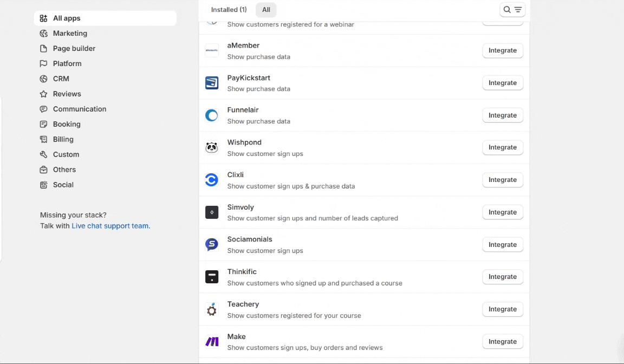Click the Others briefcase icon

(43, 170)
